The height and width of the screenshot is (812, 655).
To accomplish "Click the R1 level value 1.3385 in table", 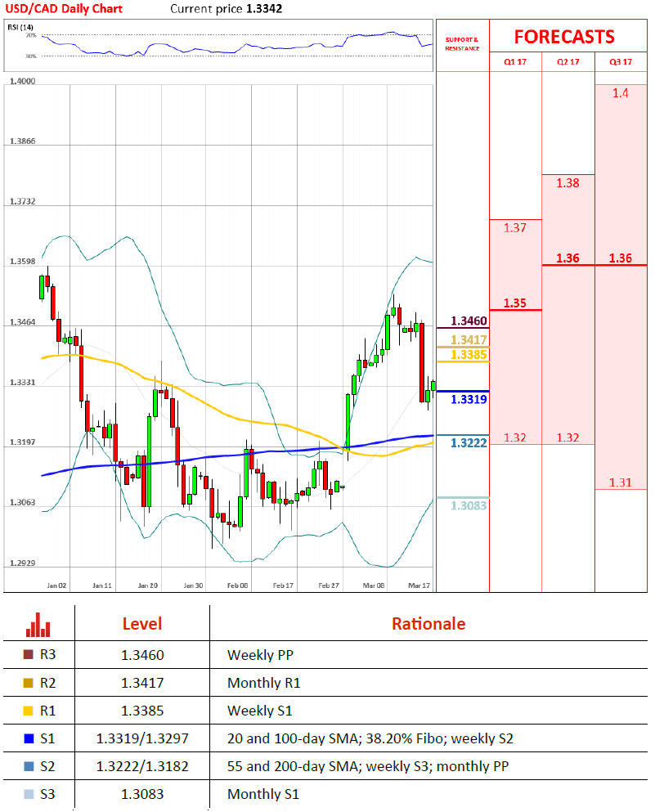I will tap(142, 711).
